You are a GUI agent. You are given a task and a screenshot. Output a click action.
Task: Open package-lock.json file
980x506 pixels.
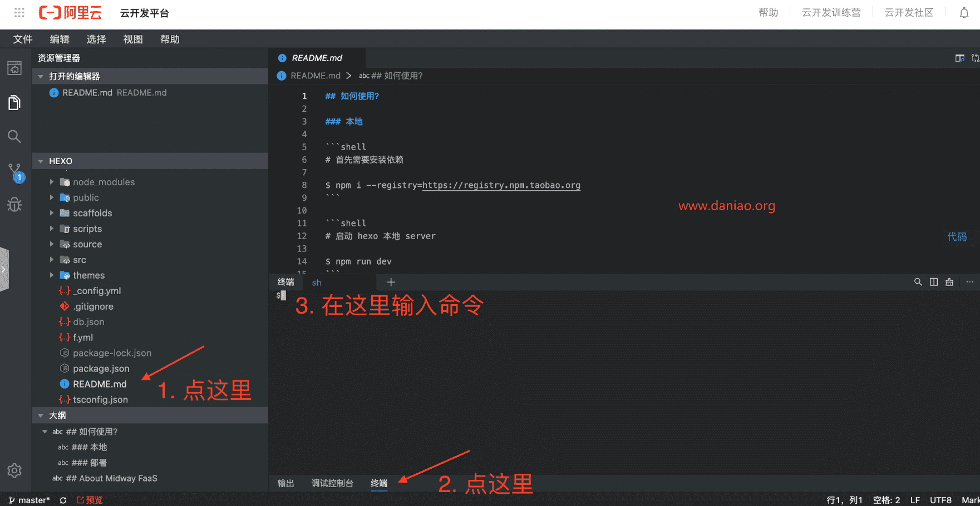pyautogui.click(x=112, y=353)
